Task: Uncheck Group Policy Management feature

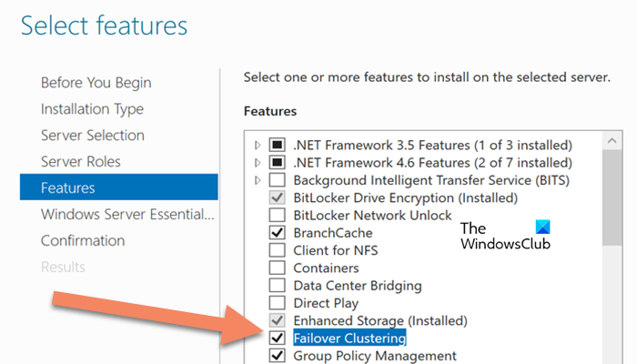Action: [x=278, y=356]
